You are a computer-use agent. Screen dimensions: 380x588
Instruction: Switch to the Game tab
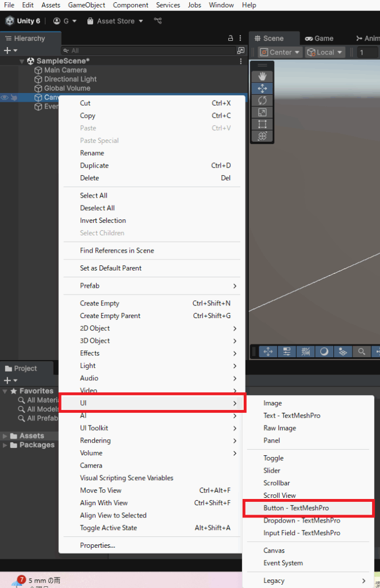click(319, 38)
